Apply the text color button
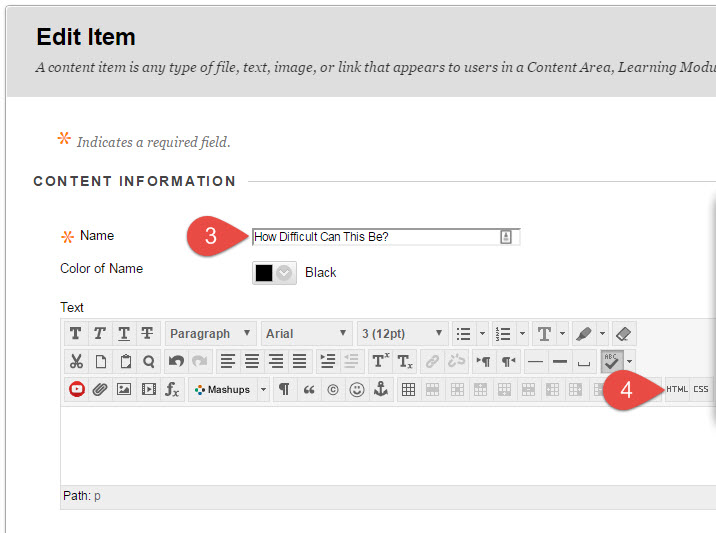The width and height of the screenshot is (716, 533). pyautogui.click(x=544, y=333)
